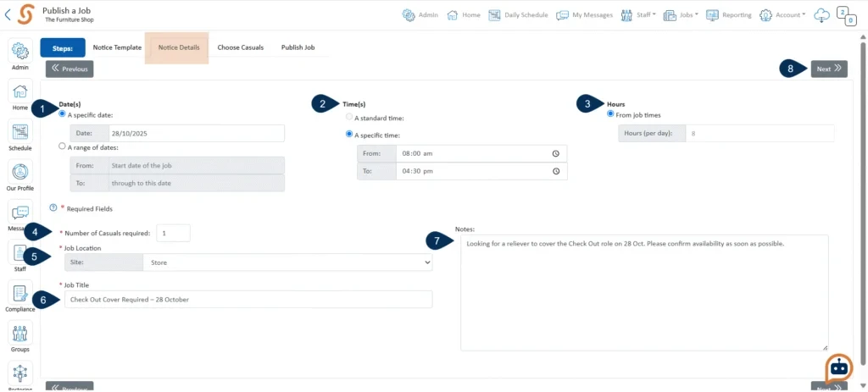Click the help question mark near Required Fields
This screenshot has height=392, width=868.
coord(53,208)
